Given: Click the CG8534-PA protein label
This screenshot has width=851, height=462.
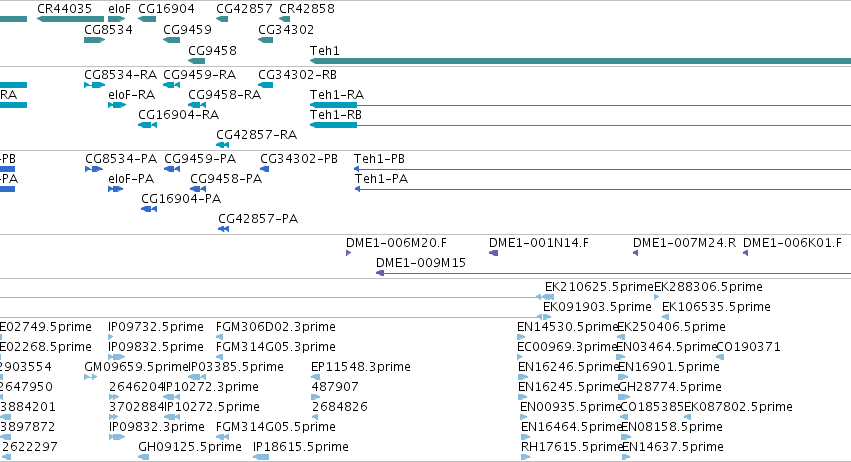Looking at the screenshot, I should point(121,159).
